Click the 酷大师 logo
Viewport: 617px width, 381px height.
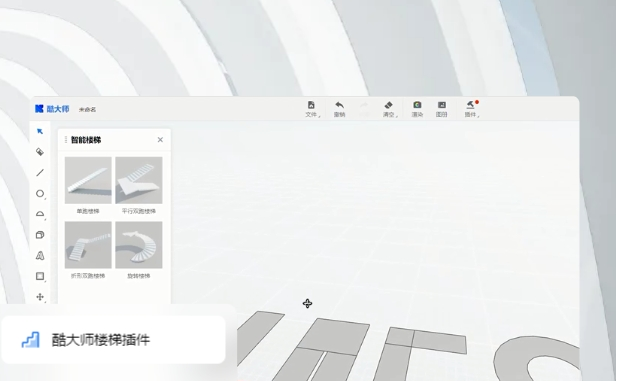[x=52, y=109]
